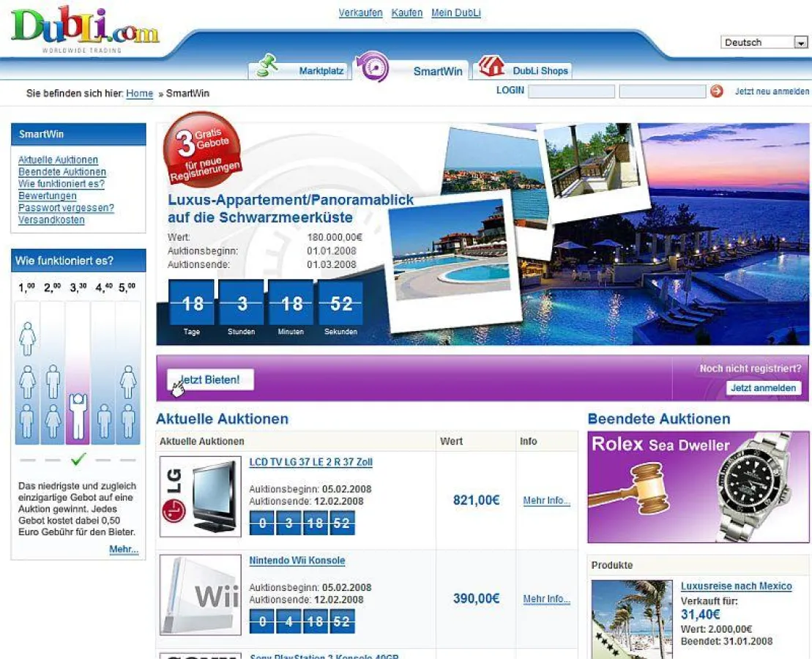Click the red 3 Gratis Gebote badge
The image size is (812, 659).
pyautogui.click(x=201, y=149)
